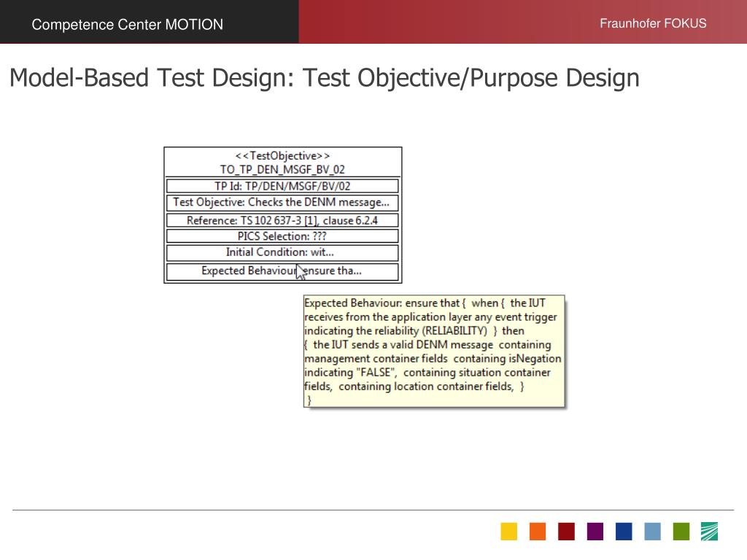This screenshot has height=560, width=747.
Task: Click the light blue square in the footer
Action: [653, 532]
